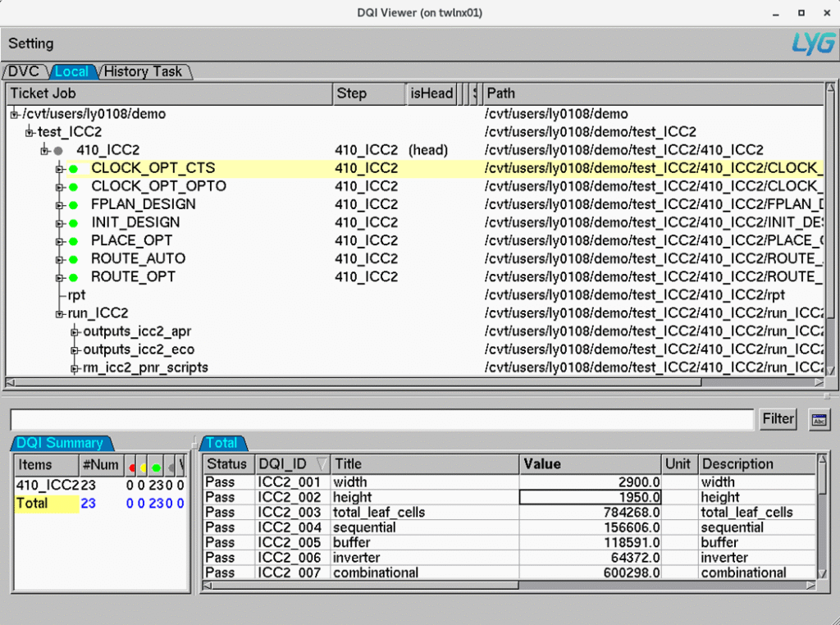This screenshot has width=840, height=625.
Task: Click the DQI_ID column sort arrow
Action: (x=321, y=464)
